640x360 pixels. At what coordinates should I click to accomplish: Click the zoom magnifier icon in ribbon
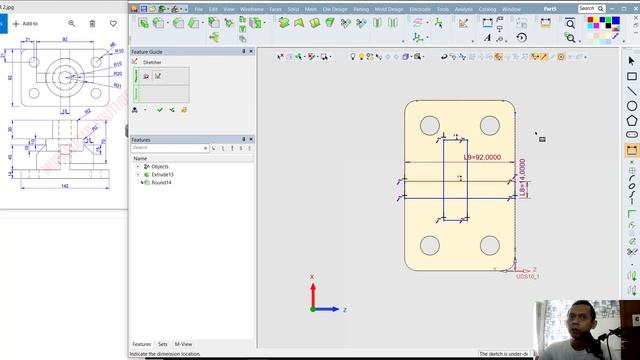570,24
